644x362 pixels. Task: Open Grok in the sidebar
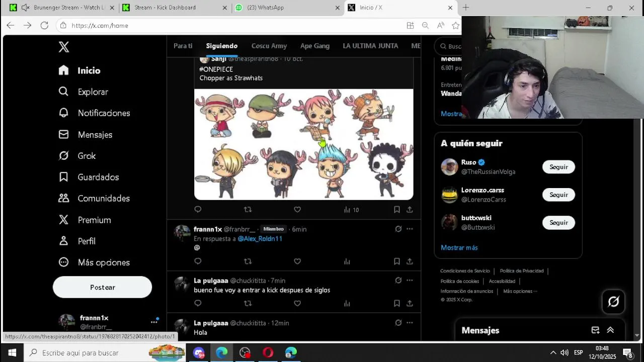pos(77,156)
